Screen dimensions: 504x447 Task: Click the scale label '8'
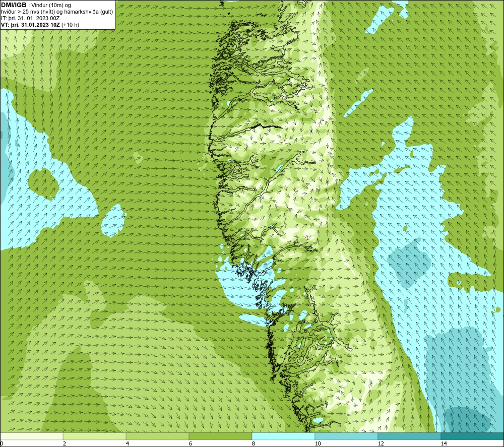254,443
